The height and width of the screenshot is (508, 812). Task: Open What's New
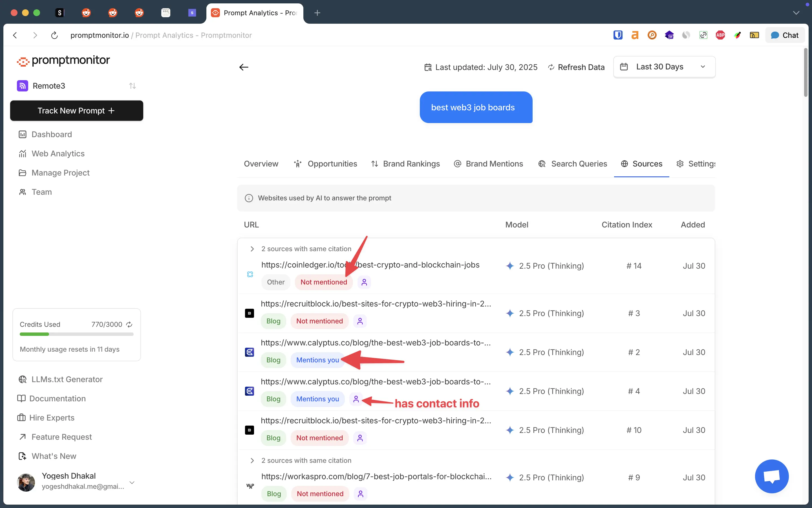tap(47, 456)
